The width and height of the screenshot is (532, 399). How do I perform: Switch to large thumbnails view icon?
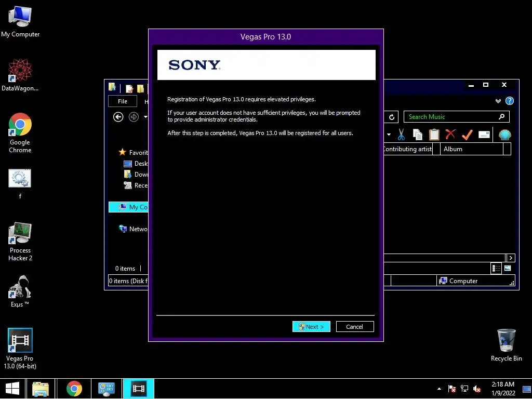pyautogui.click(x=508, y=269)
